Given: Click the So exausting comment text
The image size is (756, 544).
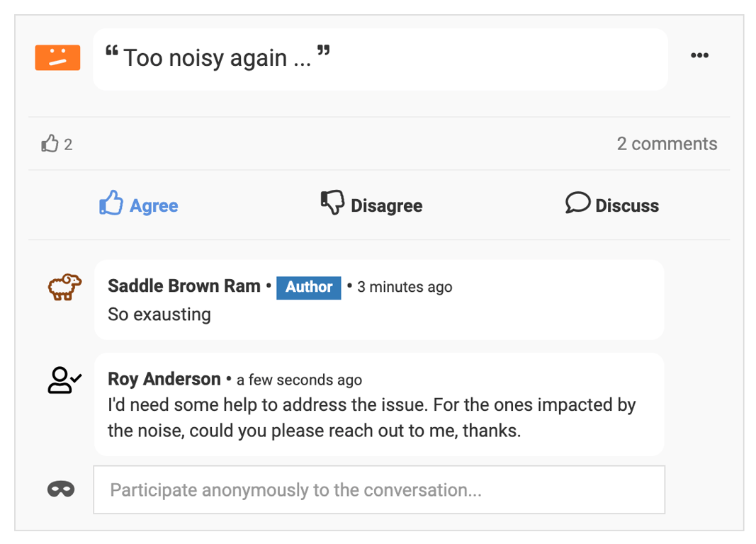Looking at the screenshot, I should point(159,314).
